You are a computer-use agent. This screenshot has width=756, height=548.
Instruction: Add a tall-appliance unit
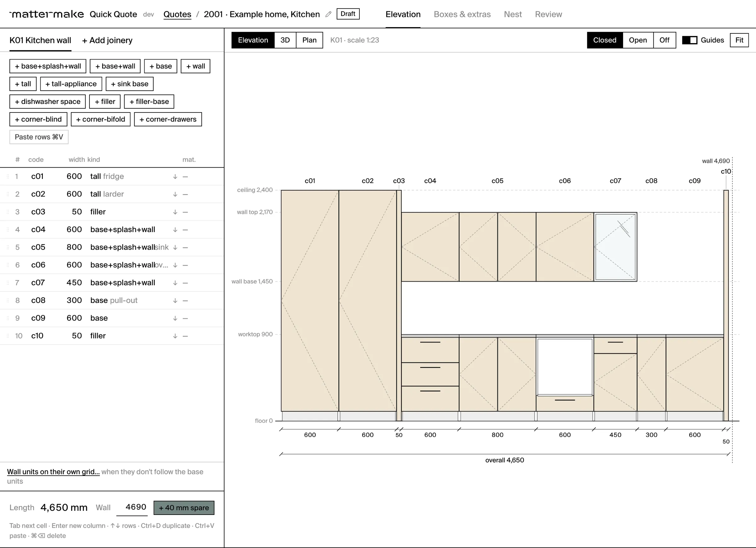(71, 84)
